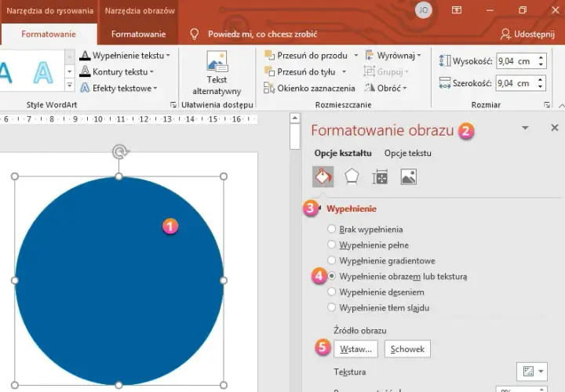Click the lightbulb Tell me icon
Image resolution: width=565 pixels, height=392 pixels.
(195, 34)
